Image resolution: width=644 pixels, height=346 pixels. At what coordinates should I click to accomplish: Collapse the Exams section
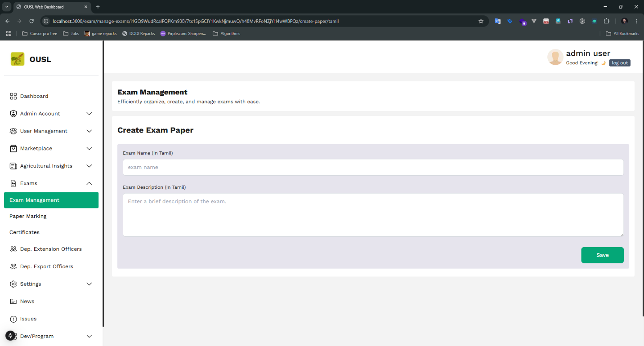(89, 183)
